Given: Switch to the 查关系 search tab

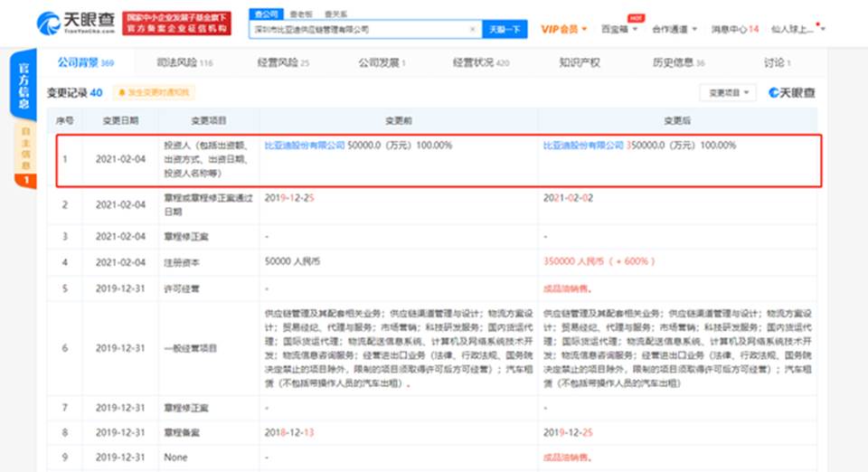Looking at the screenshot, I should click(x=335, y=14).
